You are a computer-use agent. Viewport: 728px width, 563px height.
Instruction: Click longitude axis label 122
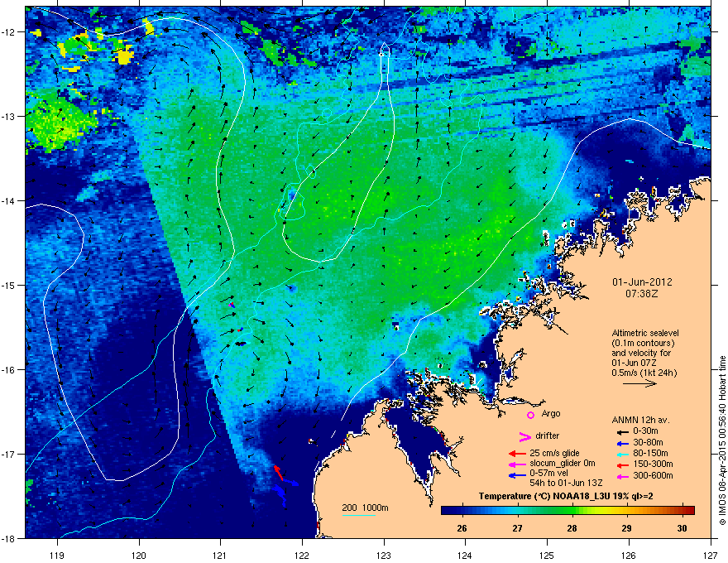coord(302,555)
